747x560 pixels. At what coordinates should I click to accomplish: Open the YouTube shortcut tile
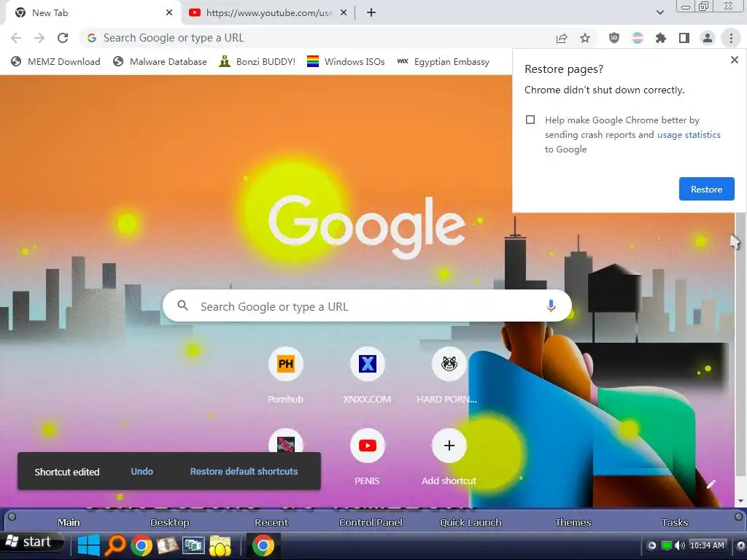pyautogui.click(x=368, y=446)
